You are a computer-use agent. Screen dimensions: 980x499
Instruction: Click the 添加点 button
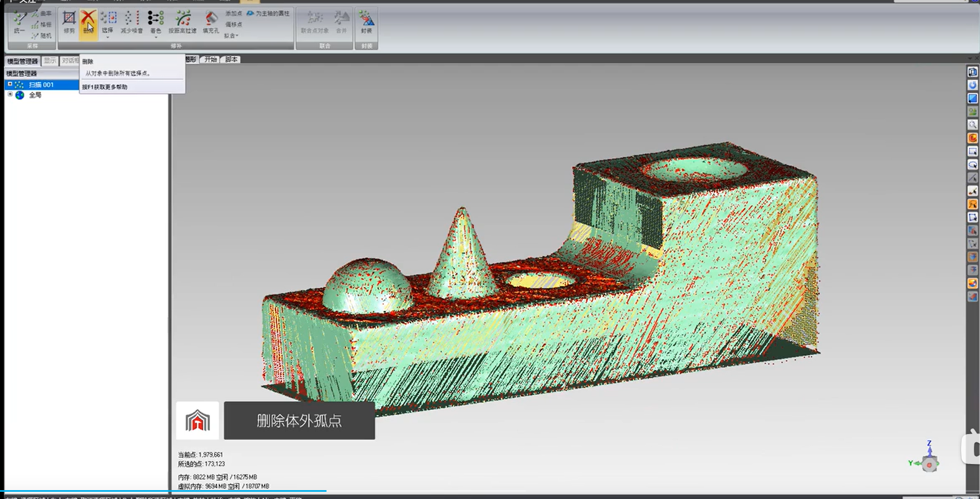233,13
